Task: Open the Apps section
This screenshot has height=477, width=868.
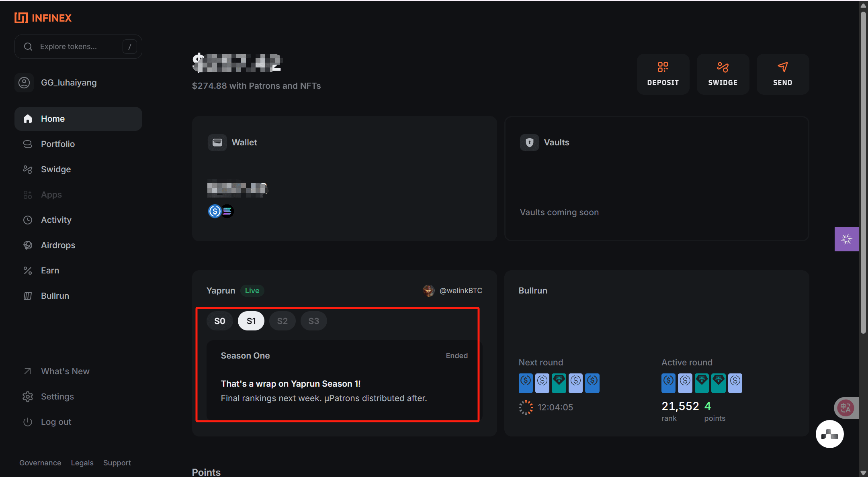Action: [78, 195]
